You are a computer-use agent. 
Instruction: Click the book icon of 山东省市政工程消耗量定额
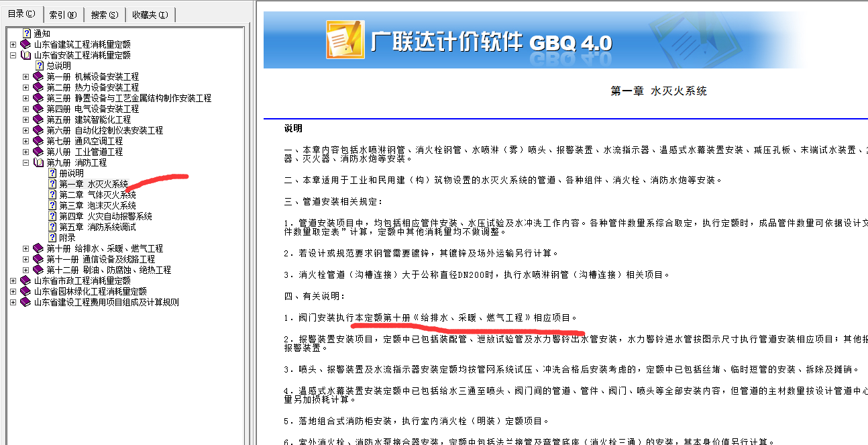[x=26, y=281]
